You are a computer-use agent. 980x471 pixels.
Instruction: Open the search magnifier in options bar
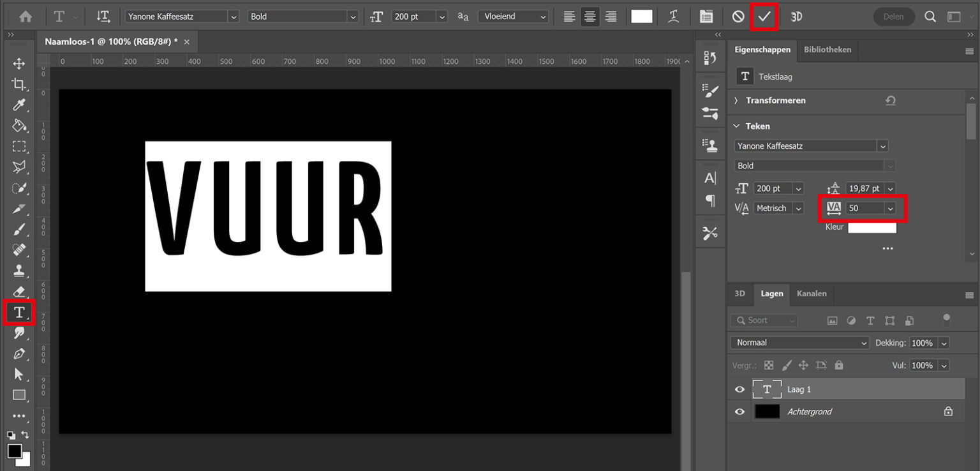tap(931, 17)
